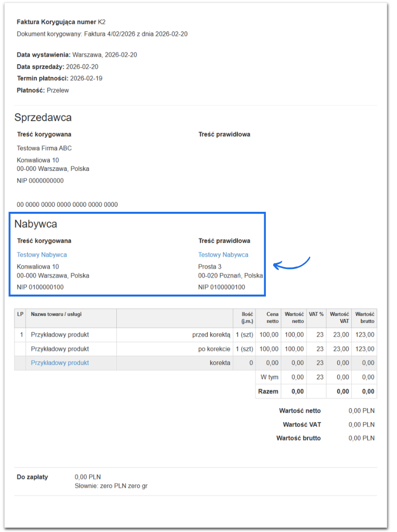Image resolution: width=397 pixels, height=532 pixels.
Task: Open the Przykładowy produkt link in korekta row
Action: (x=60, y=363)
